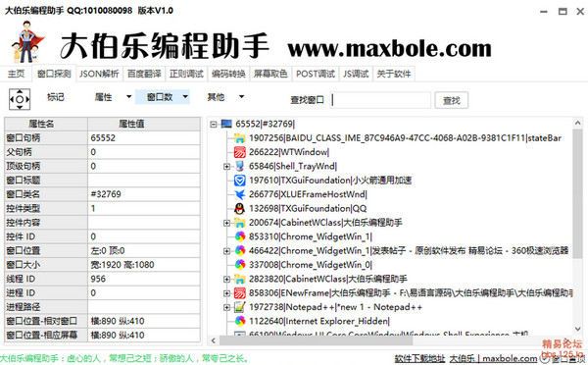
Task: Switch to the 正则调试 tab
Action: pyautogui.click(x=186, y=74)
